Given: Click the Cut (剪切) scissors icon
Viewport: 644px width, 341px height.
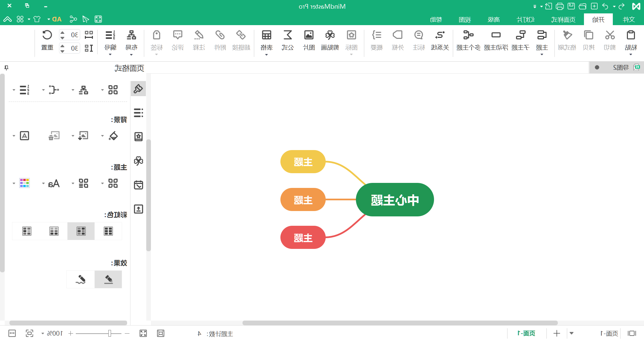Looking at the screenshot, I should point(610,35).
